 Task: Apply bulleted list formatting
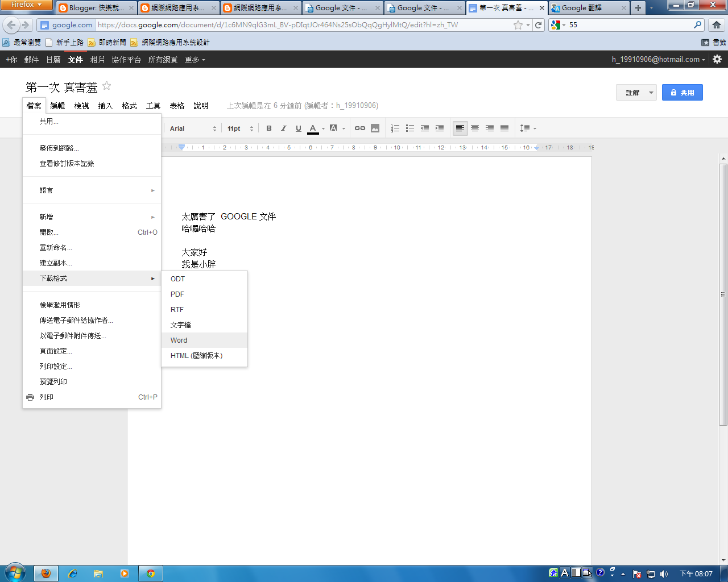(x=410, y=128)
